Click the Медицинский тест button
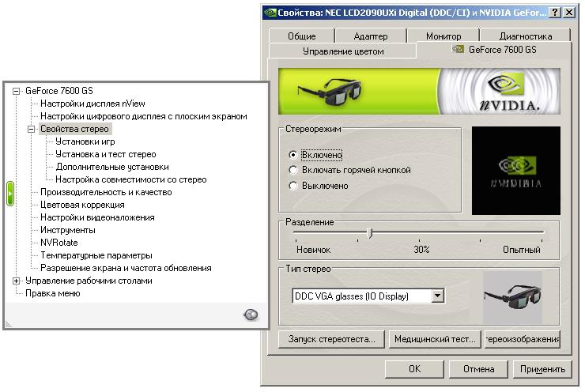Image resolution: width=585 pixels, height=392 pixels. tap(435, 339)
